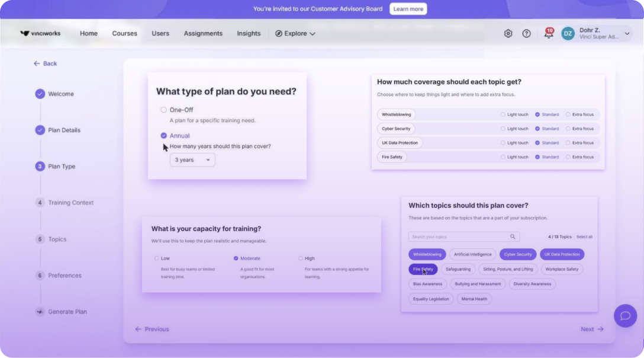Viewport: 644px width, 358px height.
Task: Toggle the Safeguarding topic chip
Action: [458, 269]
